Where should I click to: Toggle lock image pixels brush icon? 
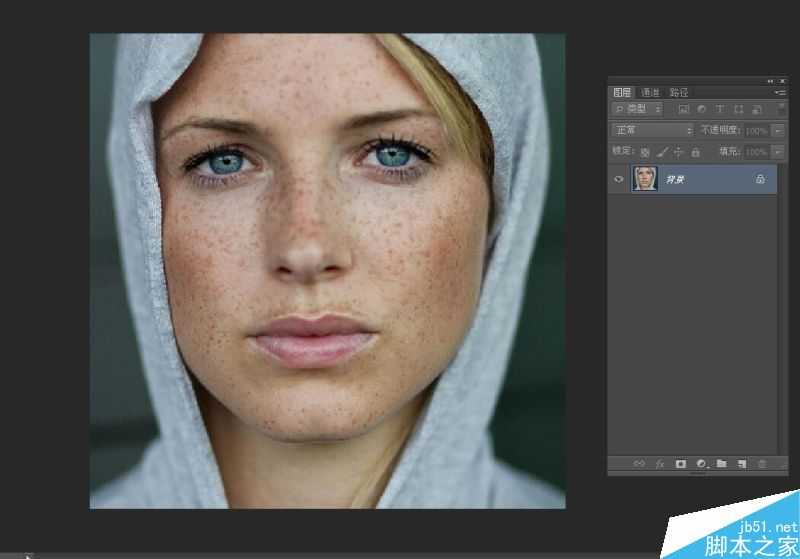tap(662, 152)
